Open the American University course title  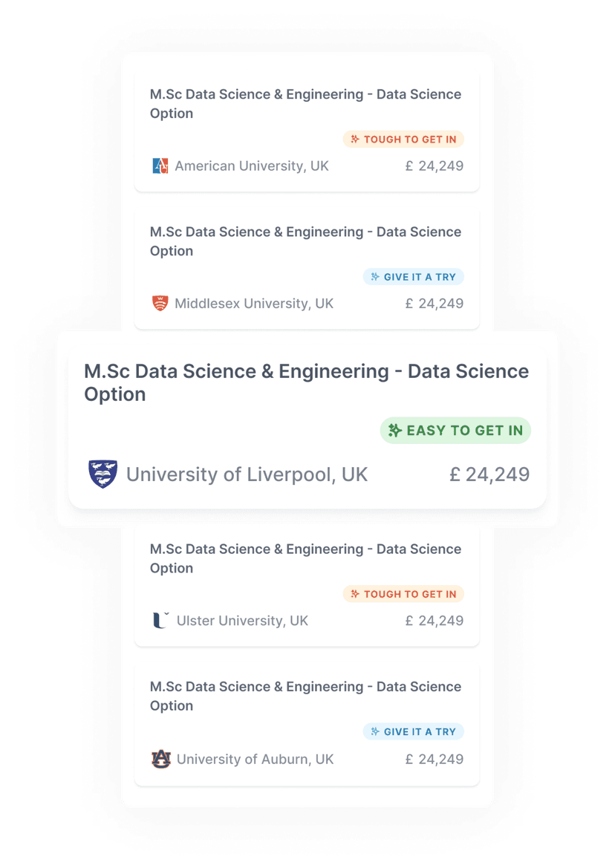(x=305, y=103)
